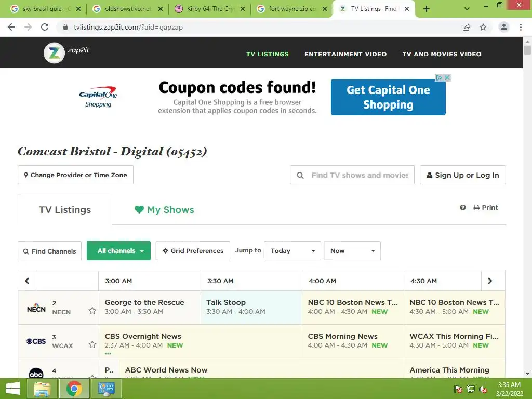Open the TV Listings page tab
532x399 pixels.
click(x=65, y=210)
